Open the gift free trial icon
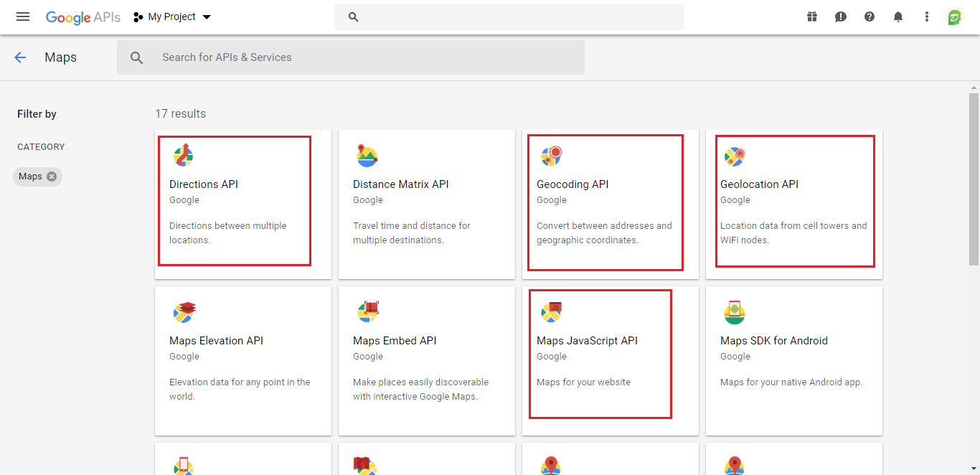This screenshot has height=475, width=980. [x=812, y=17]
